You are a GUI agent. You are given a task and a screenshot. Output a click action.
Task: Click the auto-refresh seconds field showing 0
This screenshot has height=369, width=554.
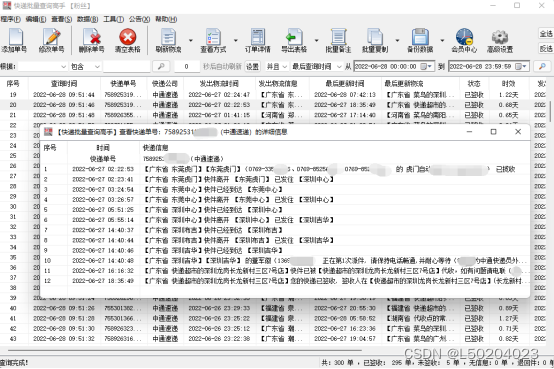click(x=187, y=66)
